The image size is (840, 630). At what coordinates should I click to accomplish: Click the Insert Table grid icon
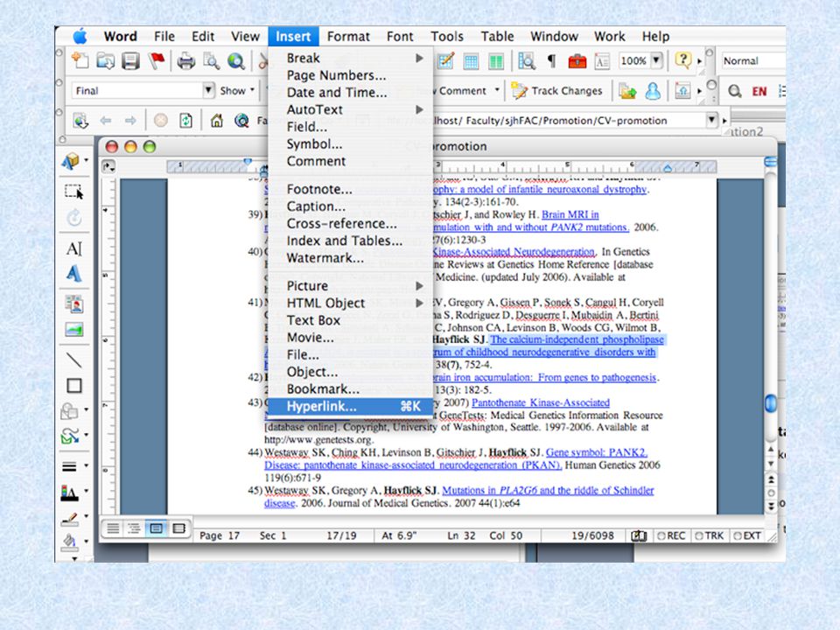coord(471,61)
